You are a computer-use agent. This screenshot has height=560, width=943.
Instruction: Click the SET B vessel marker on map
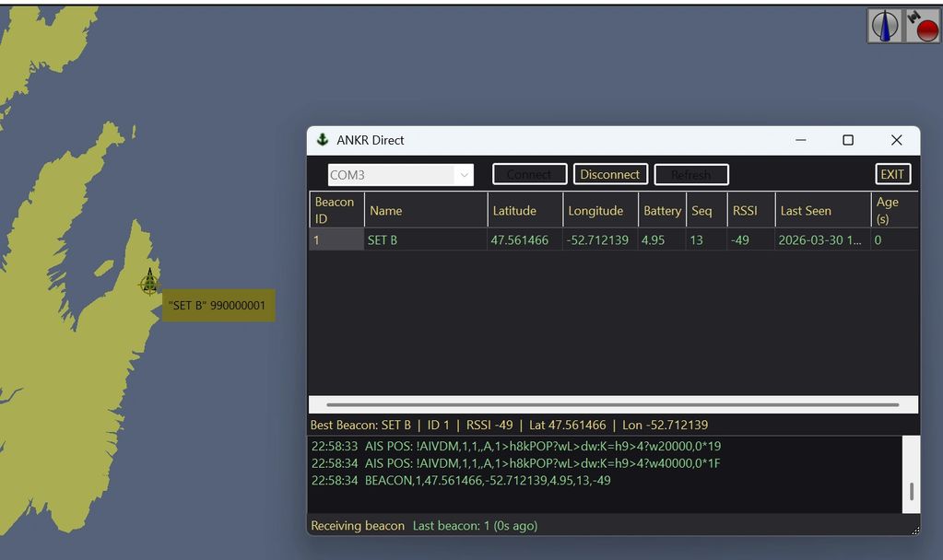(x=148, y=283)
